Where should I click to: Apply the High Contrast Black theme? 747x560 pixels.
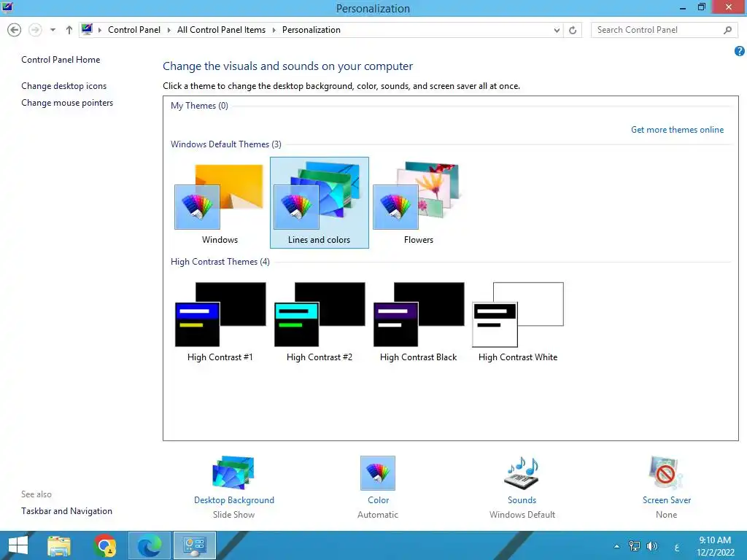(x=418, y=322)
